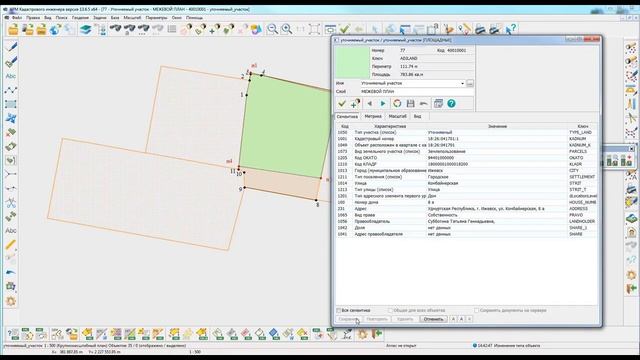Select the scissors cut tool in left sidebar
This screenshot has height=360, width=640.
[11, 202]
